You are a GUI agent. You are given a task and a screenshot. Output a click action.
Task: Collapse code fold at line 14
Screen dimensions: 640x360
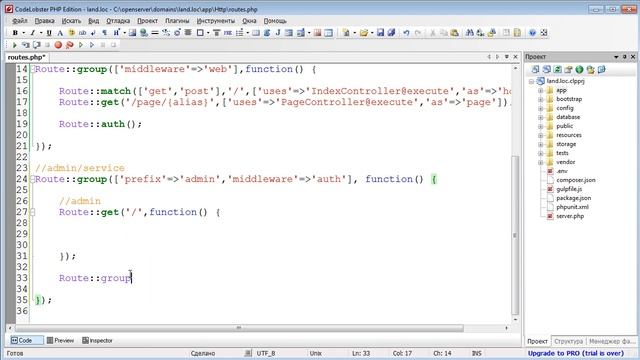pyautogui.click(x=33, y=69)
